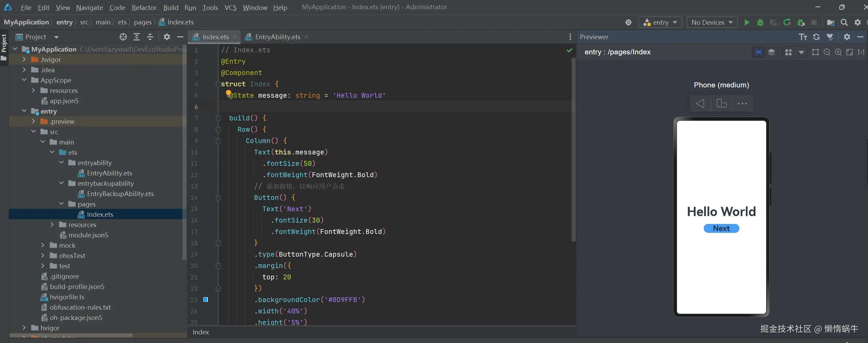Zoom in on the previewer

tap(838, 52)
